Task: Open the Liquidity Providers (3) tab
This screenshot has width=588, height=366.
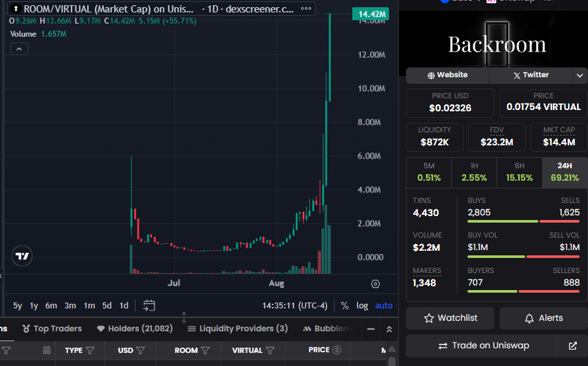Action: tap(238, 329)
